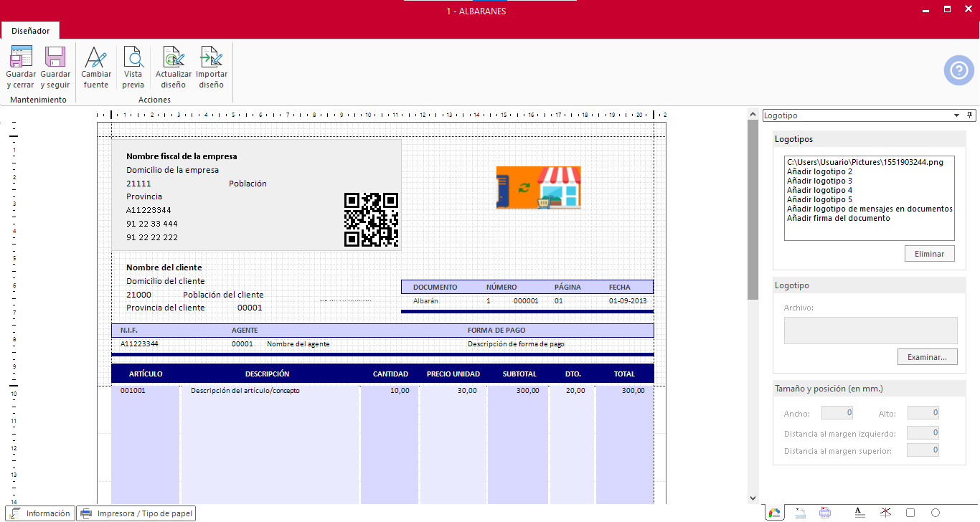Select 'Descripción de forma de pago' field
980x522 pixels.
point(516,344)
